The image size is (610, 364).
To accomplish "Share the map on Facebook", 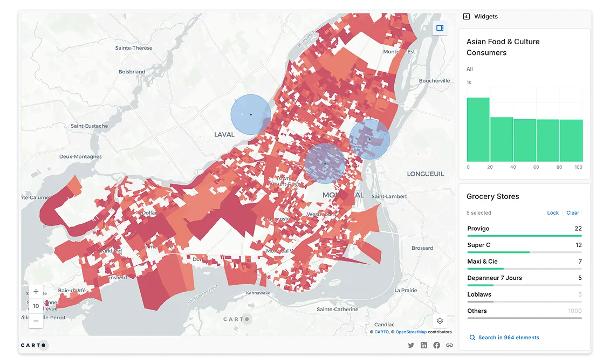I will click(436, 345).
